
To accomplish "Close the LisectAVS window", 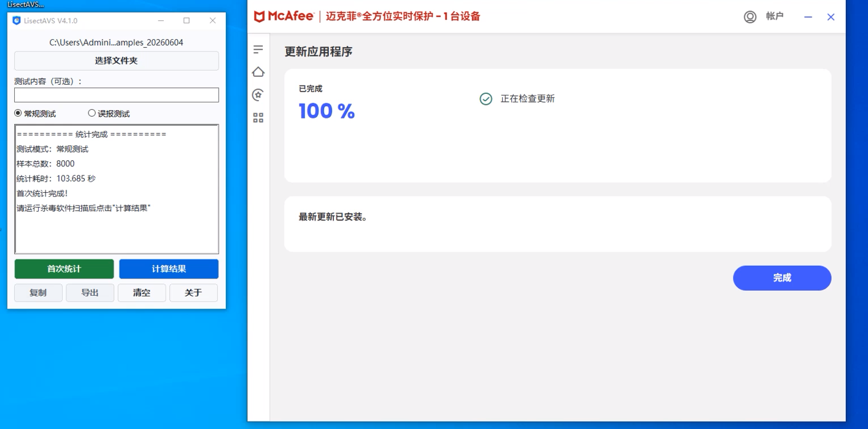I will pos(212,20).
